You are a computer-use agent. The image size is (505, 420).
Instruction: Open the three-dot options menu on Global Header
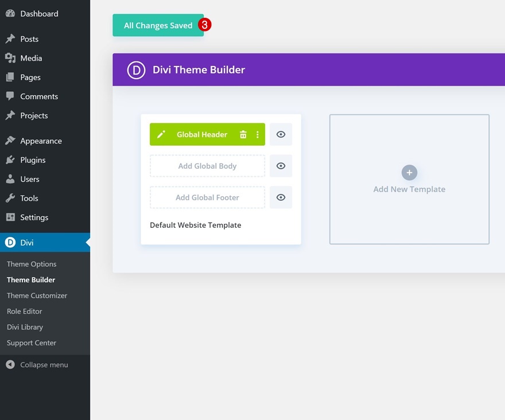coord(257,134)
